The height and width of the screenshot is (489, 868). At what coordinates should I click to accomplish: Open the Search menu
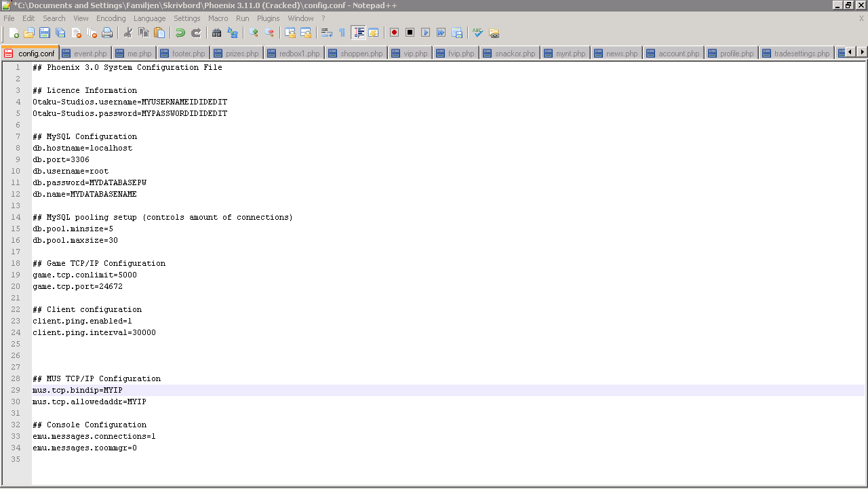point(54,18)
